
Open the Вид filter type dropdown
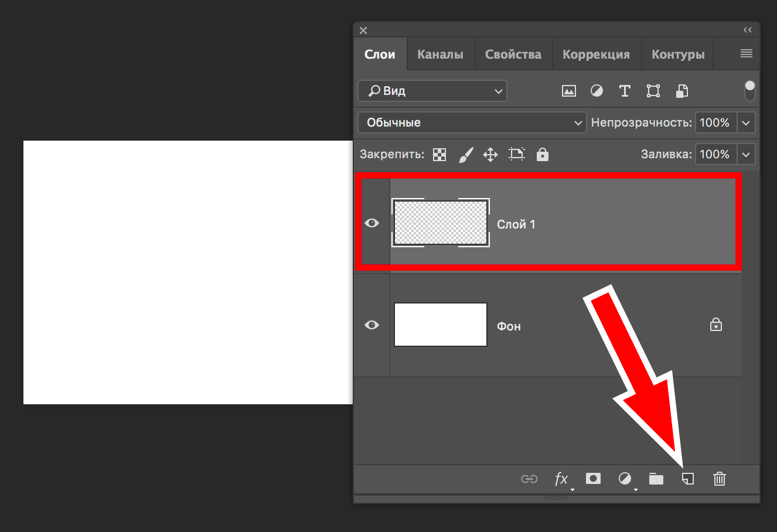point(432,91)
